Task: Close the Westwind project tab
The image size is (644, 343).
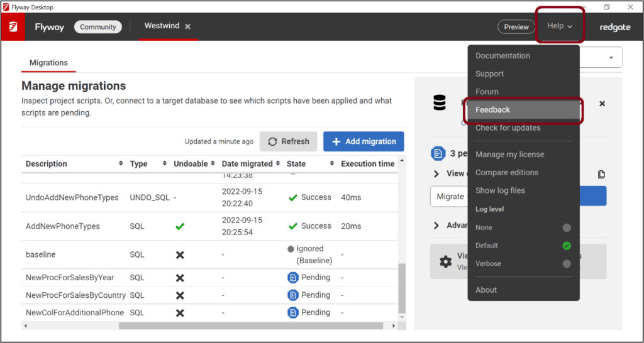Action: tap(187, 26)
